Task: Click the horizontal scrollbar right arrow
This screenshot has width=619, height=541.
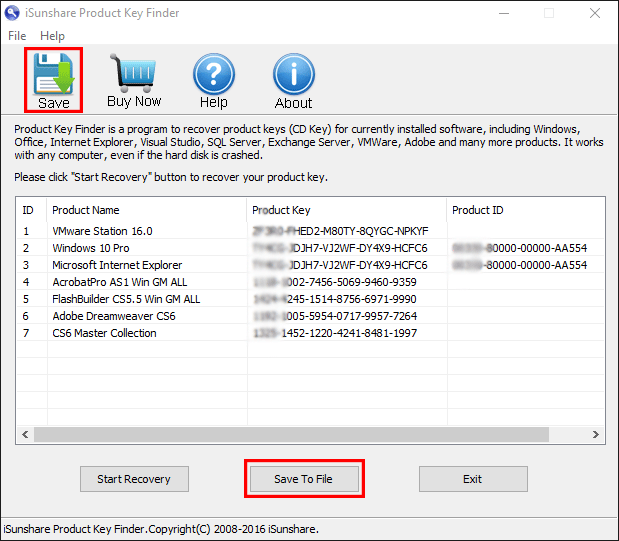Action: (x=596, y=434)
